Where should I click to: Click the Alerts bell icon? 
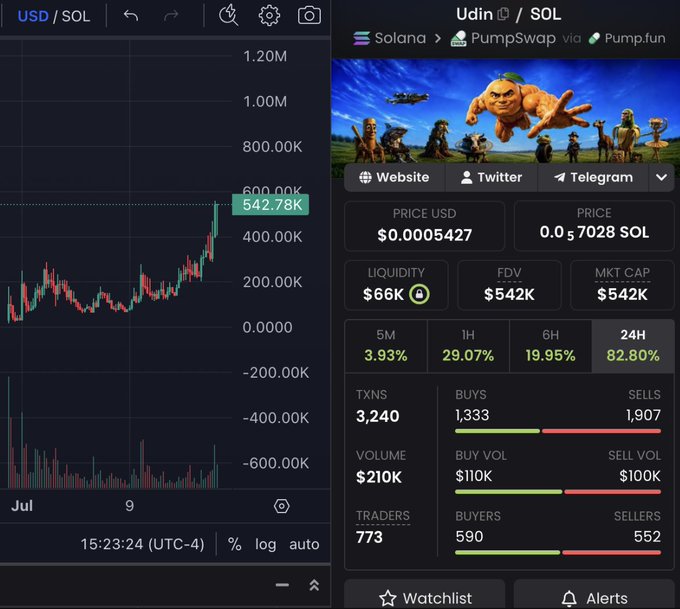(569, 599)
